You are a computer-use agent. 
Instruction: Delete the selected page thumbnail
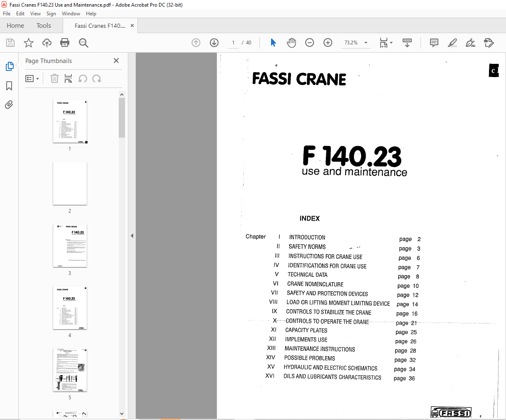pyautogui.click(x=54, y=78)
